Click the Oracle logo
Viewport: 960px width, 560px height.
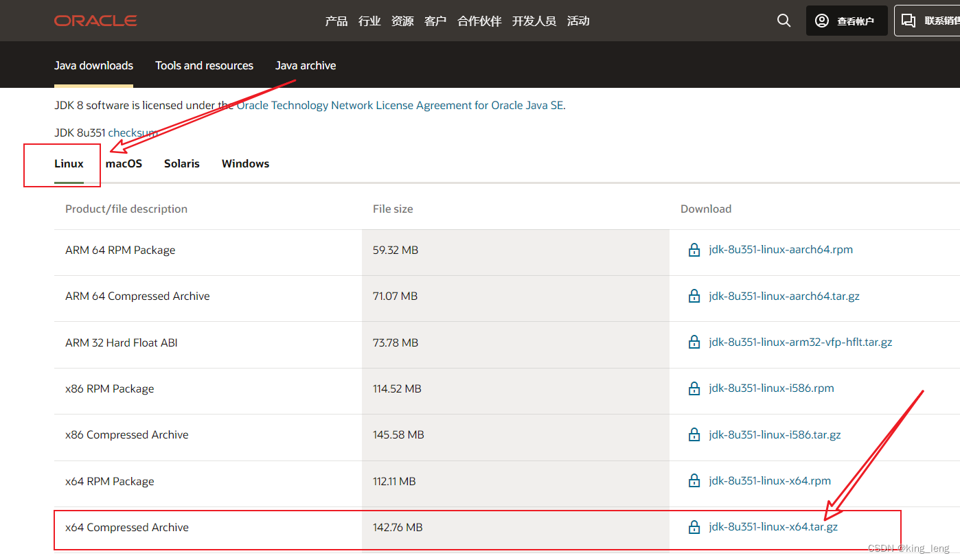95,21
